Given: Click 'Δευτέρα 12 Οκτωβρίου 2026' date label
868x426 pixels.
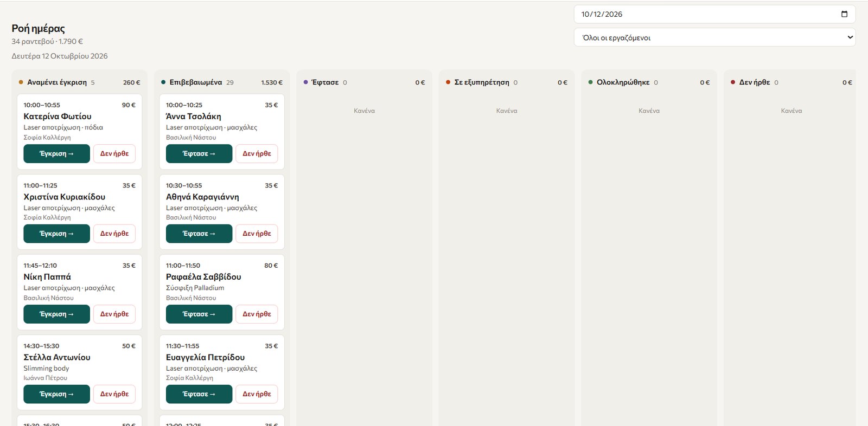Looking at the screenshot, I should click(60, 56).
